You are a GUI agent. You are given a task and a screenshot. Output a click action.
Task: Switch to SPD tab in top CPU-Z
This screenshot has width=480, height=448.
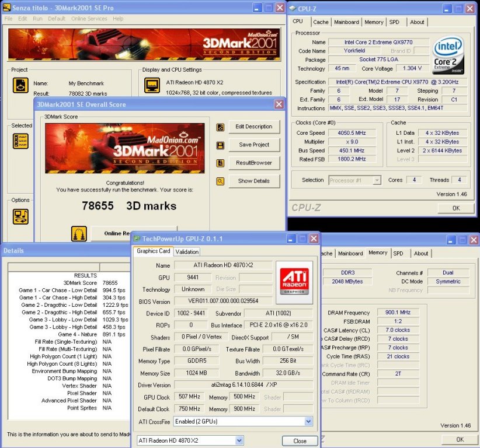click(394, 22)
